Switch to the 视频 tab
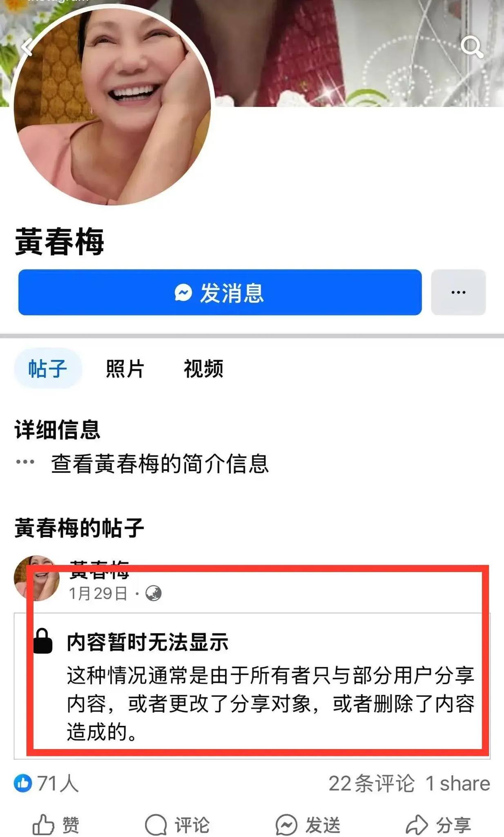Image resolution: width=504 pixels, height=837 pixels. [x=203, y=369]
